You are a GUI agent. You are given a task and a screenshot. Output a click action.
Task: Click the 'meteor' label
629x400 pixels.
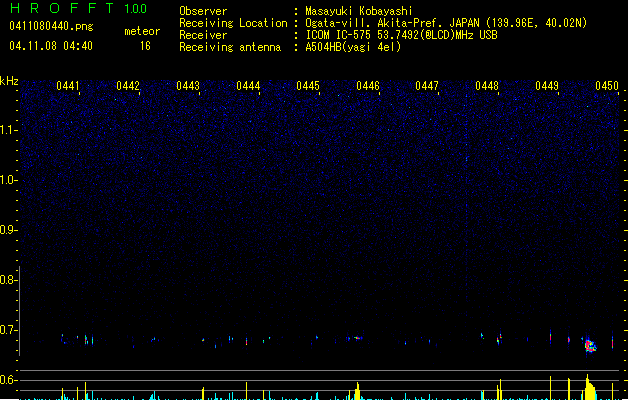coord(142,31)
